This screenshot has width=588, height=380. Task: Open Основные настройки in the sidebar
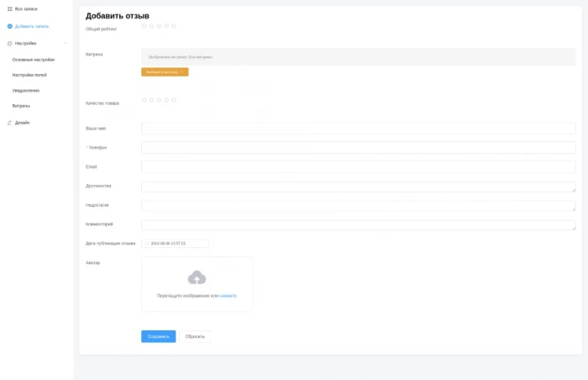(x=34, y=60)
